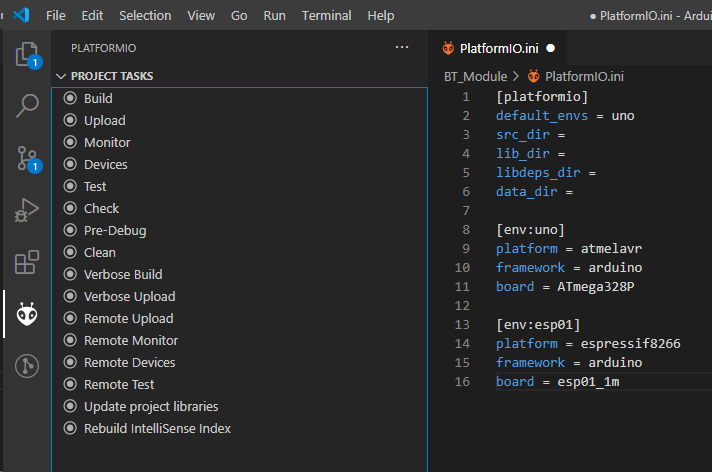Image resolution: width=712 pixels, height=472 pixels.
Task: Collapse the PROJECT TASKS section
Action: click(x=61, y=76)
